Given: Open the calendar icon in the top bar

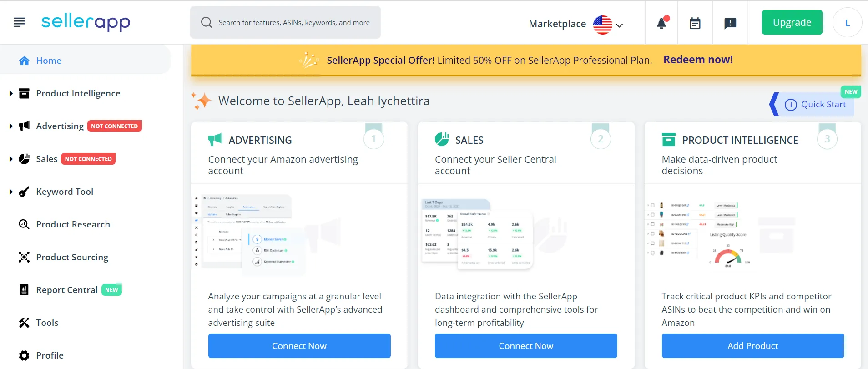Looking at the screenshot, I should tap(695, 22).
